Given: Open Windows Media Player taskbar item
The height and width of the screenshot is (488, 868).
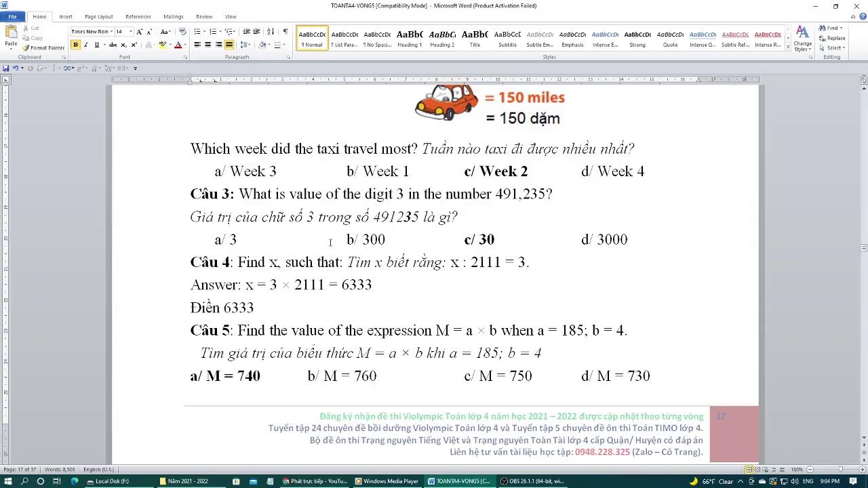Looking at the screenshot, I should pos(388,481).
